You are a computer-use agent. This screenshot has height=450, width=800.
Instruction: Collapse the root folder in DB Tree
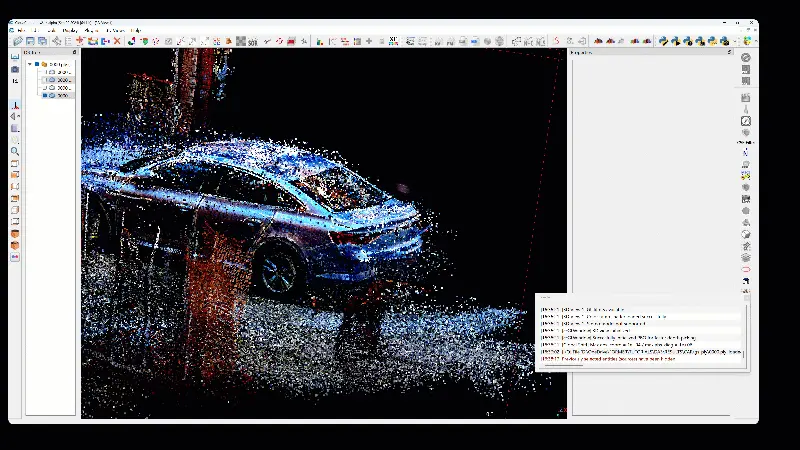tap(31, 64)
